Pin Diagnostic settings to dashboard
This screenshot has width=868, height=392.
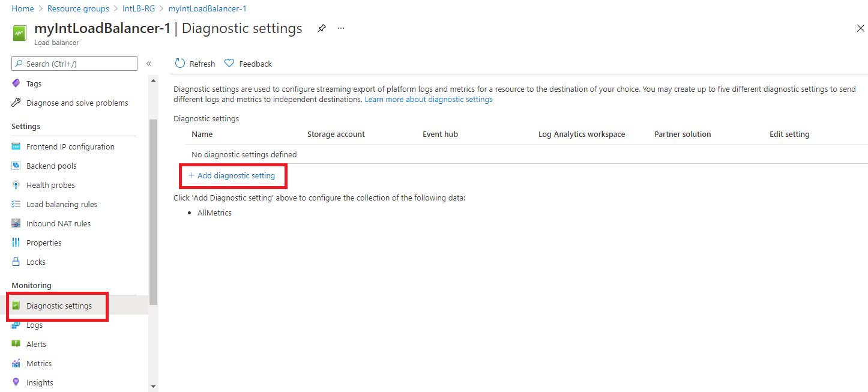pyautogui.click(x=321, y=28)
